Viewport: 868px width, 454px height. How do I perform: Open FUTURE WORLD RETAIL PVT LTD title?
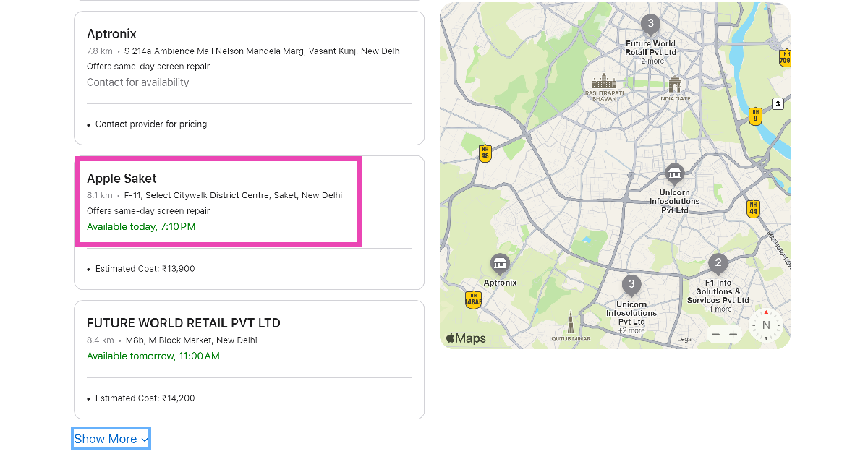tap(184, 323)
